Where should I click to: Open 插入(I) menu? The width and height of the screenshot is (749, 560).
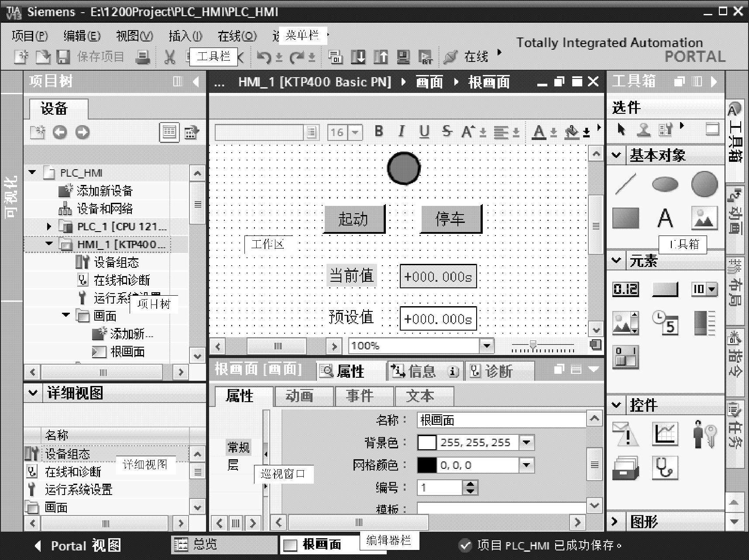pyautogui.click(x=186, y=36)
